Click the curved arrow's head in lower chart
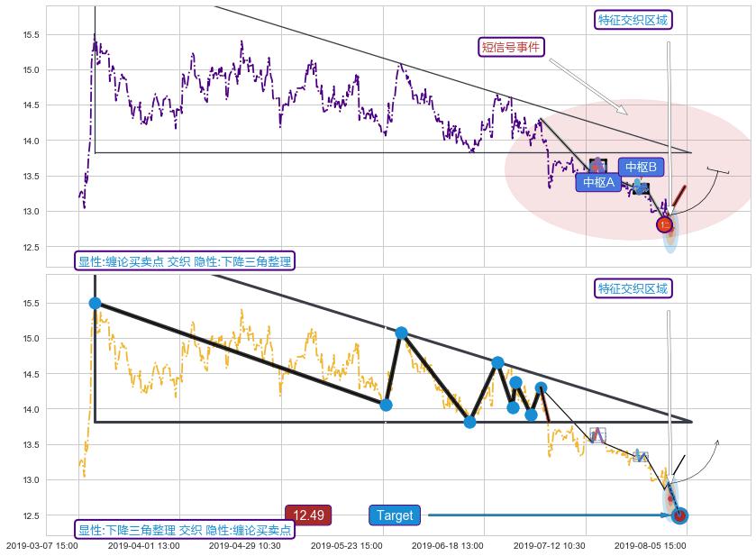 717,442
